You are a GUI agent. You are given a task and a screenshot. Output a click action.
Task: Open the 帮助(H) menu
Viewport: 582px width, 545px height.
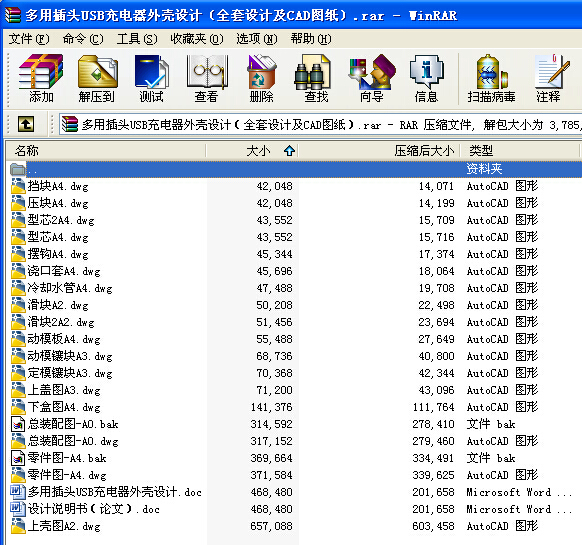coord(311,39)
